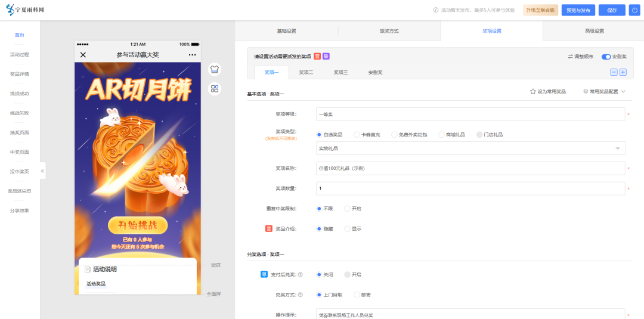The width and height of the screenshot is (644, 319).
Task: Click the three-dots menu in phone preview
Action: [192, 55]
